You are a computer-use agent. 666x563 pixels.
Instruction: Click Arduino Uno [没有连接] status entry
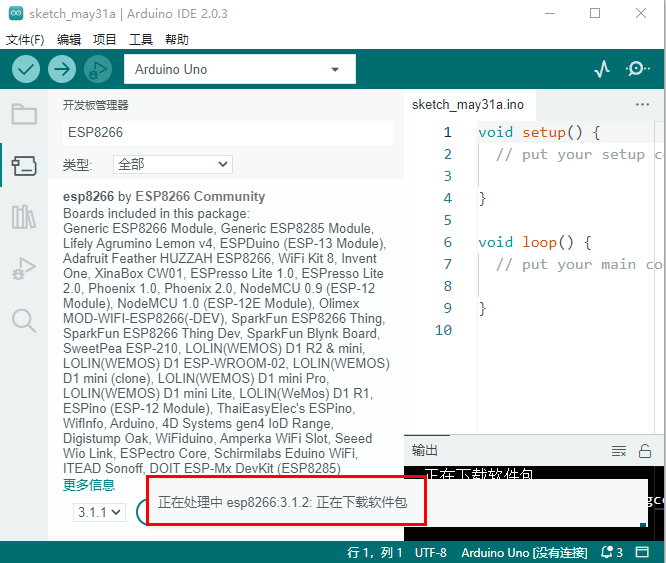(x=524, y=552)
